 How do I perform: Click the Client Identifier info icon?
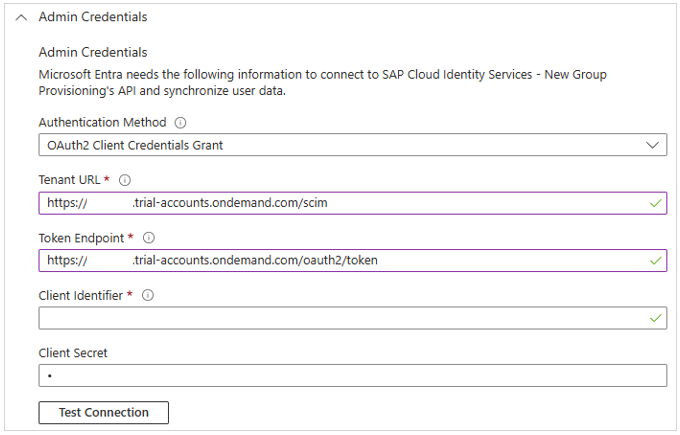pos(149,296)
